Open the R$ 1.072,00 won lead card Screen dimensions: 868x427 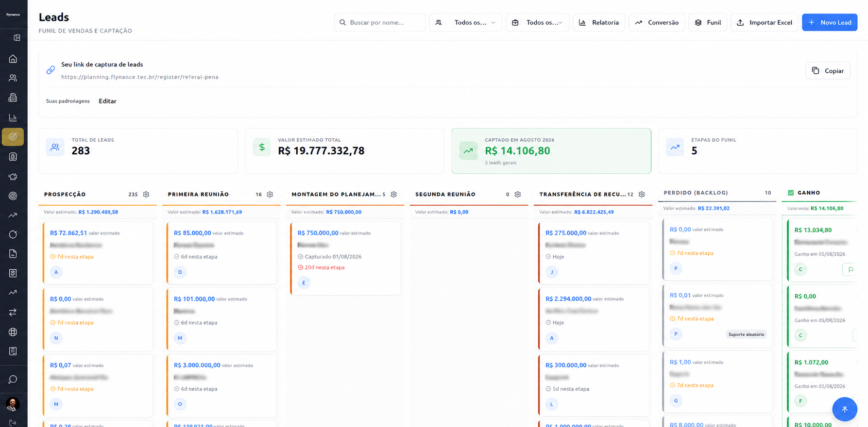tap(823, 382)
